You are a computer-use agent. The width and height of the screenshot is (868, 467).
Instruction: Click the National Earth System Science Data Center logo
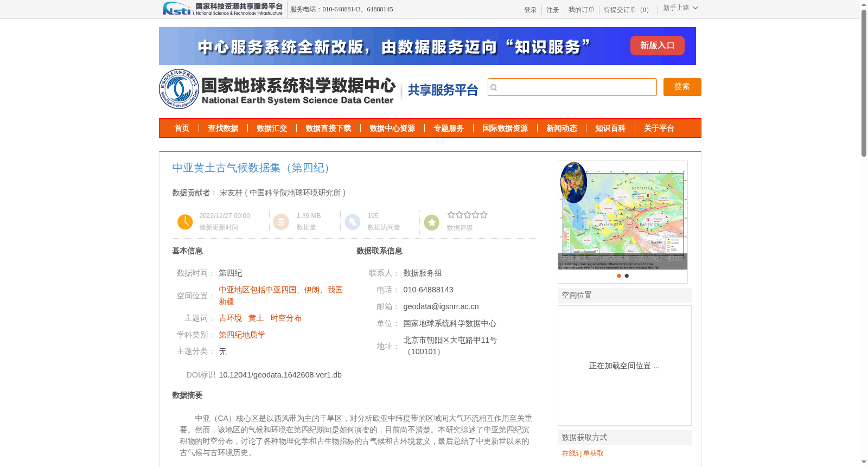pos(277,89)
